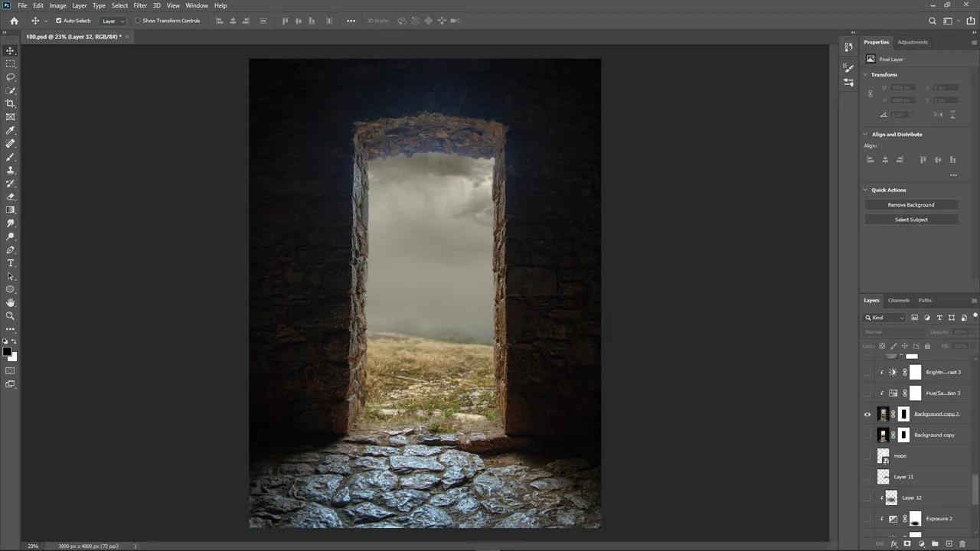Show the Background copy layer
The height and width of the screenshot is (551, 980).
867,435
